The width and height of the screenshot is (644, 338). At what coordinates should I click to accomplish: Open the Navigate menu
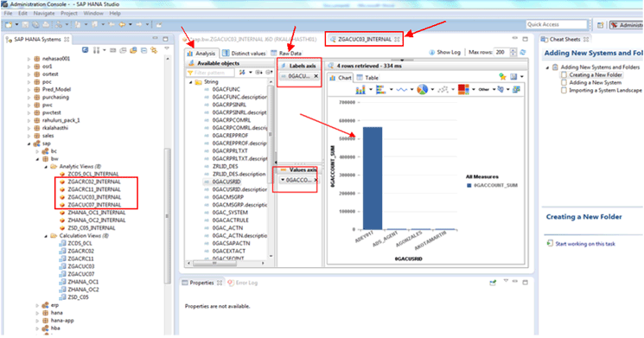click(x=43, y=13)
